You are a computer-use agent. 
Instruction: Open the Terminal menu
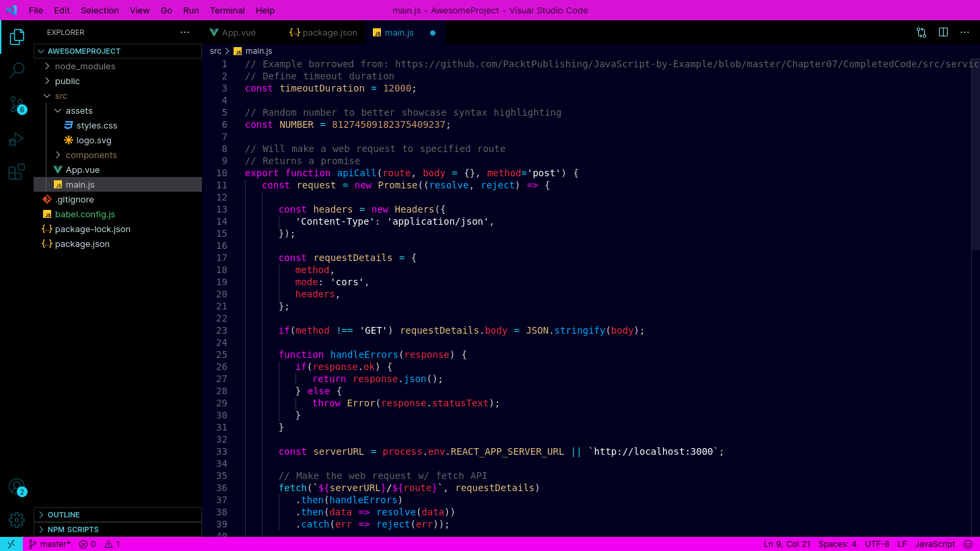(x=228, y=10)
